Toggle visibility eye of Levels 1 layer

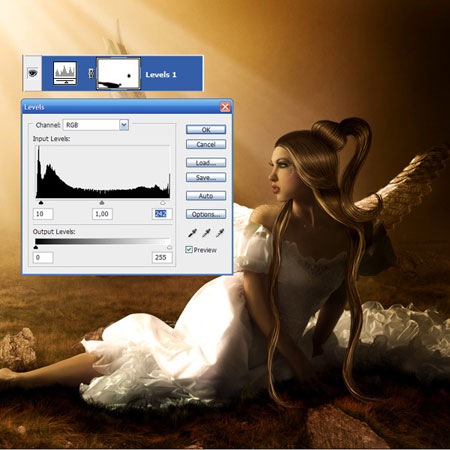tap(32, 73)
